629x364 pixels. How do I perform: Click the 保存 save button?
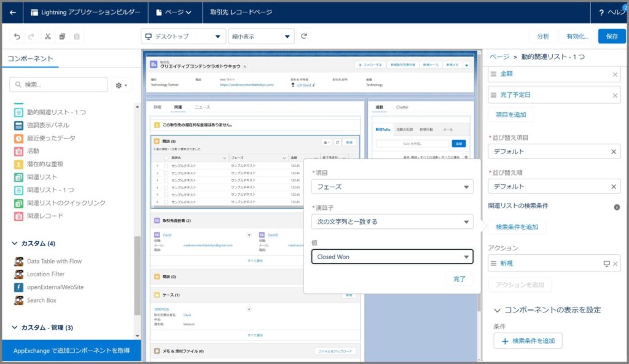[x=612, y=36]
